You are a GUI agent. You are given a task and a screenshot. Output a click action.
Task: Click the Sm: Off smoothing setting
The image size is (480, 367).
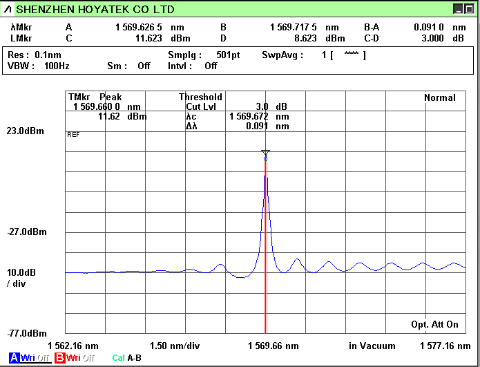[129, 66]
